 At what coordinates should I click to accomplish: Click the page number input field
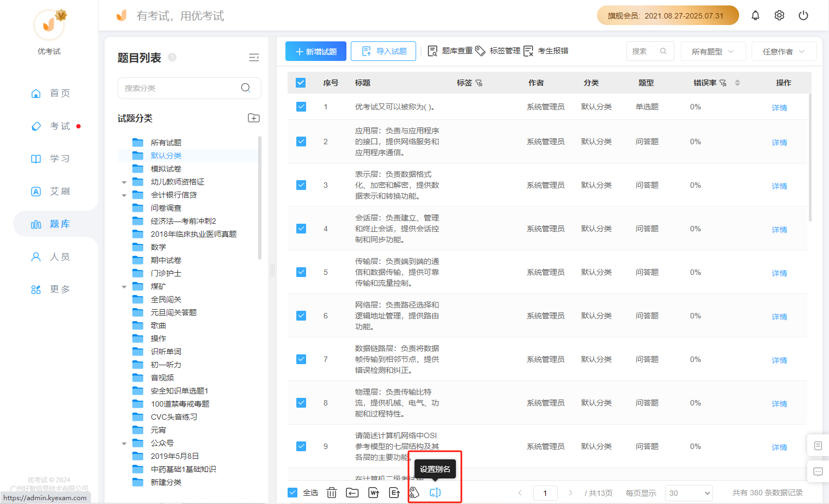pyautogui.click(x=545, y=493)
